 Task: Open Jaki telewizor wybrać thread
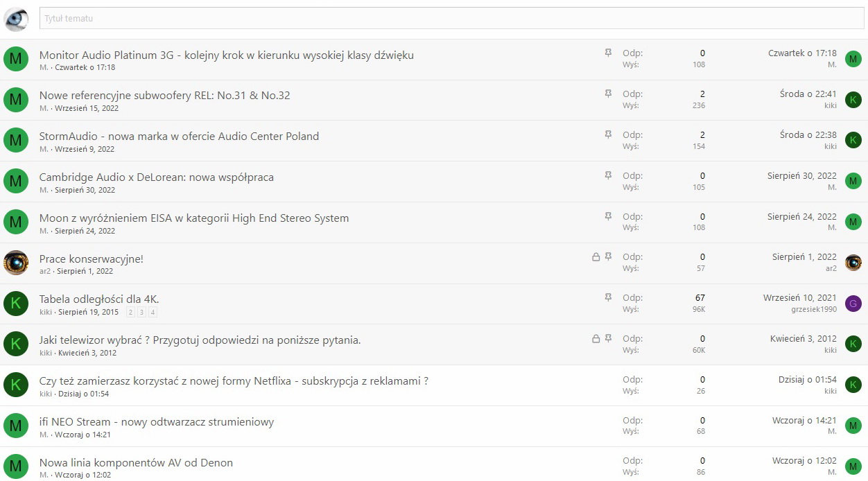point(200,340)
